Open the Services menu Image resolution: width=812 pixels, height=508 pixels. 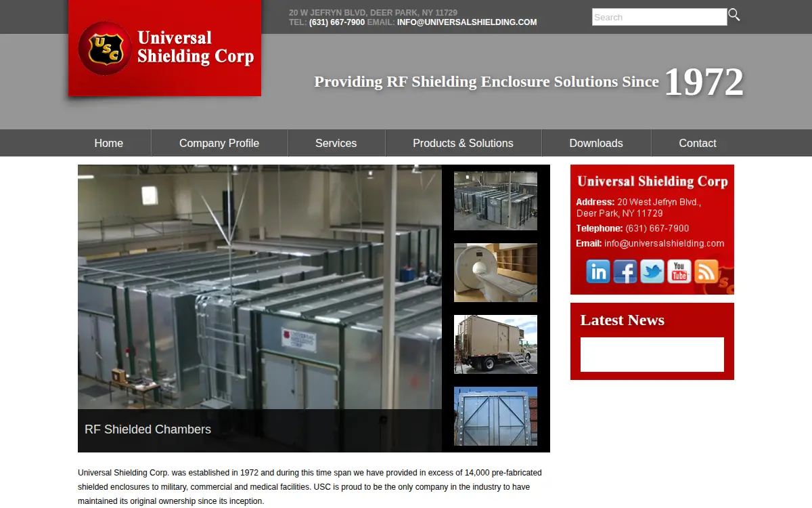pyautogui.click(x=336, y=143)
